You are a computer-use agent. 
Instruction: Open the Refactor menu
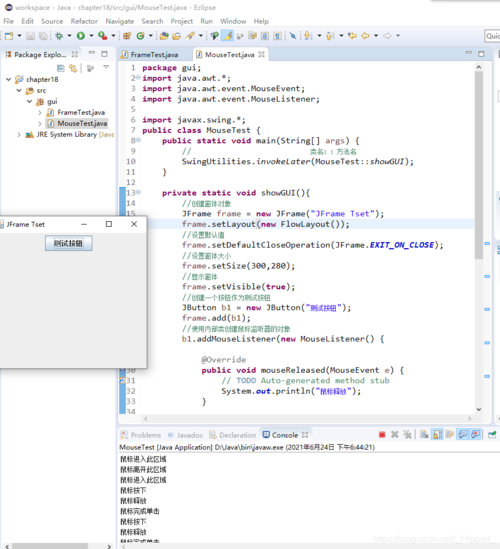pos(84,21)
